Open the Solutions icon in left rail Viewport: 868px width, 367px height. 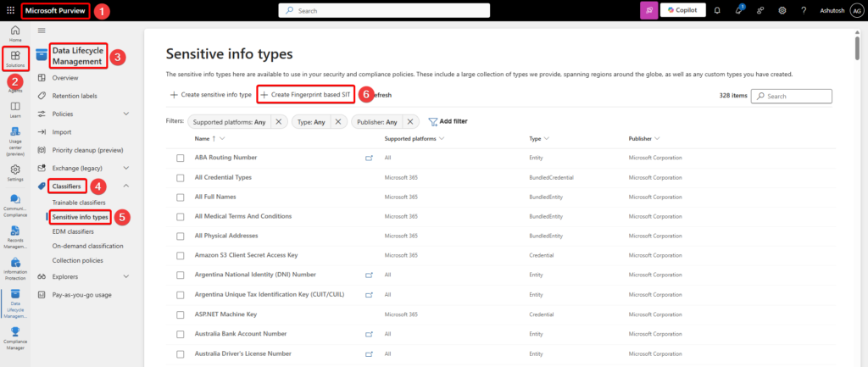[15, 59]
